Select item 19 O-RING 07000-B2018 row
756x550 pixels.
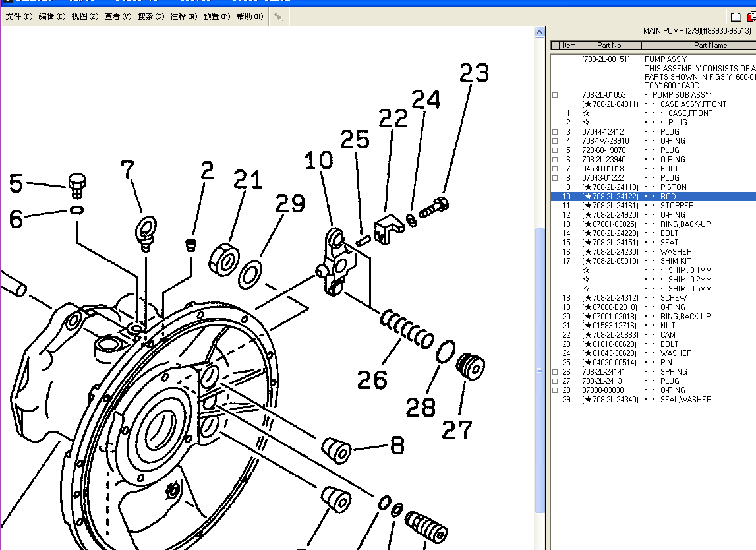[x=653, y=307]
